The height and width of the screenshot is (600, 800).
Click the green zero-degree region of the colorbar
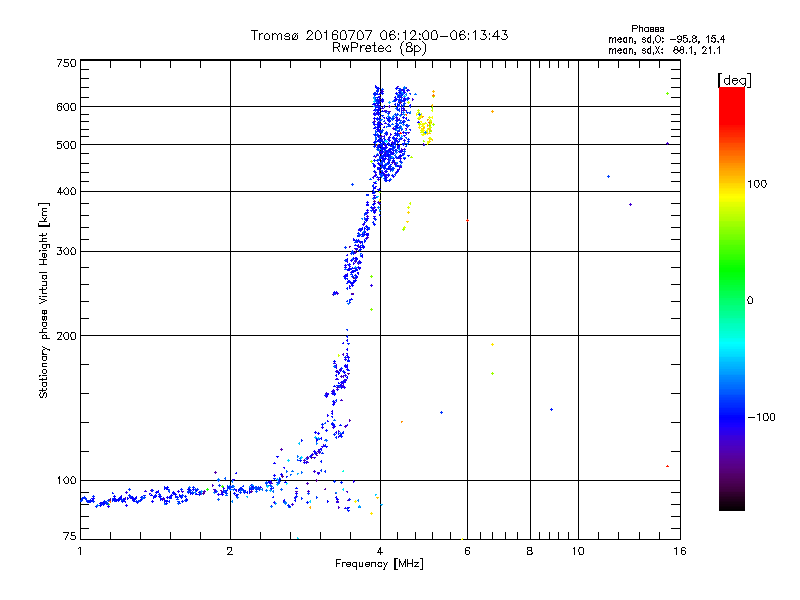tap(732, 301)
